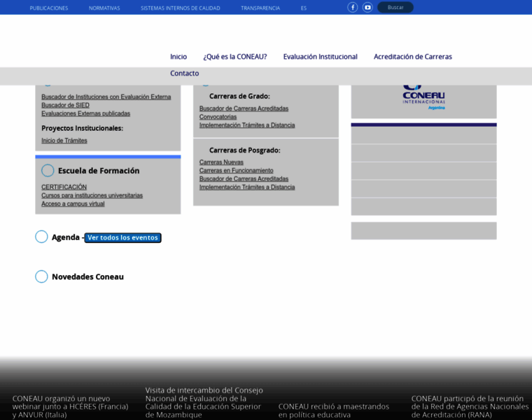Open Carreras en Funcionamiento link
The height and width of the screenshot is (420, 532).
236,171
